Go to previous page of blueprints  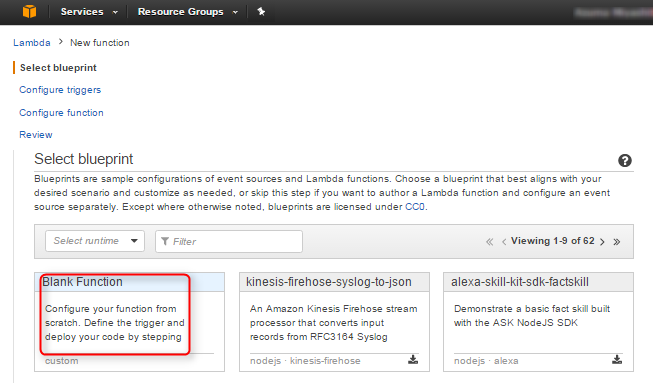coord(504,241)
